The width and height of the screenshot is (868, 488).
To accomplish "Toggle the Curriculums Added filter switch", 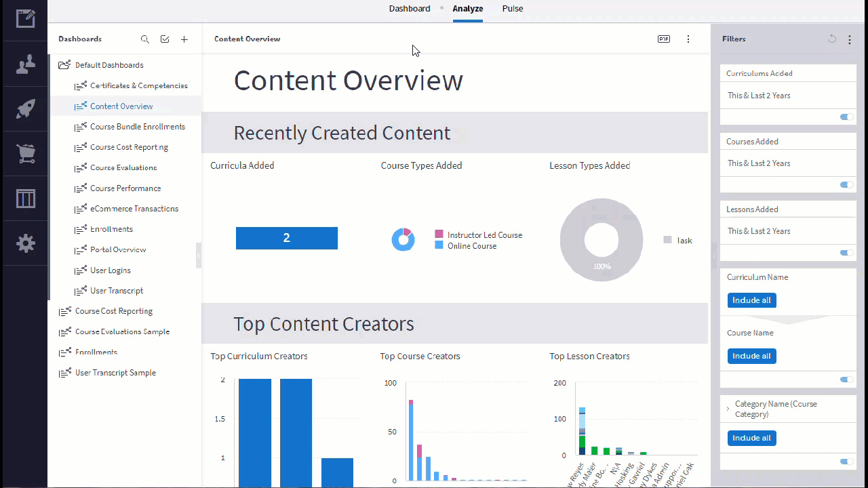I will [x=846, y=117].
